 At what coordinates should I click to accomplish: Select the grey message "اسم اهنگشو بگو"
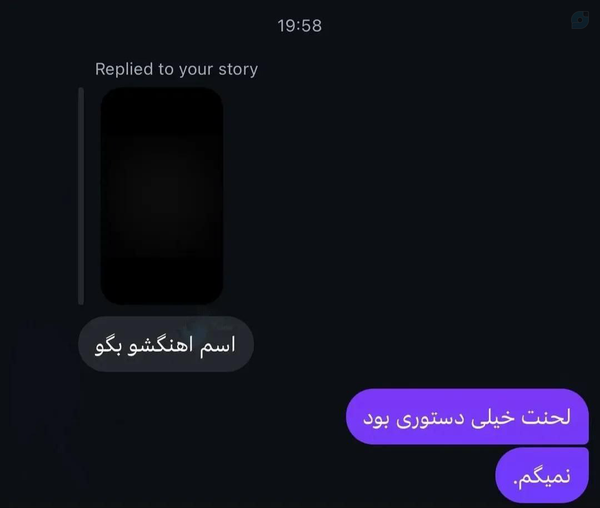coord(166,344)
